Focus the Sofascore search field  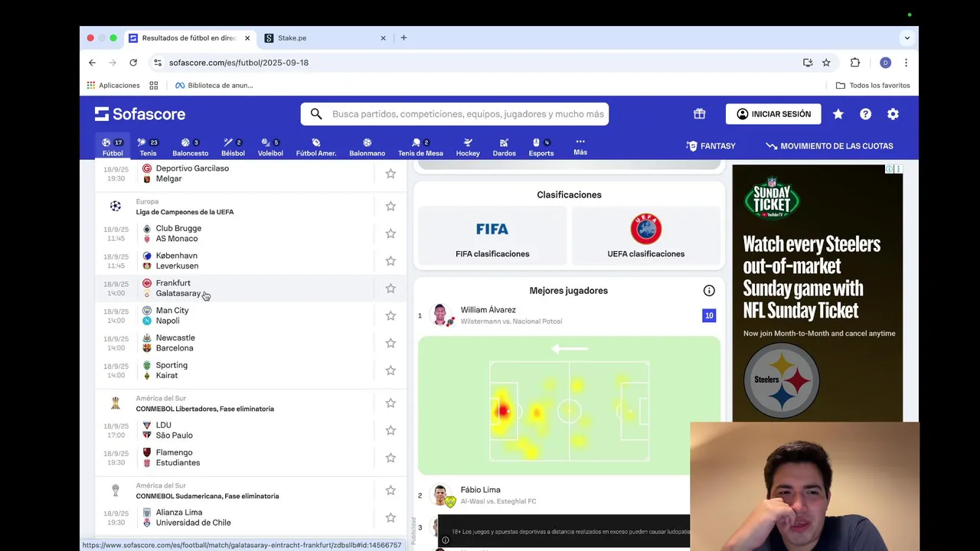455,114
